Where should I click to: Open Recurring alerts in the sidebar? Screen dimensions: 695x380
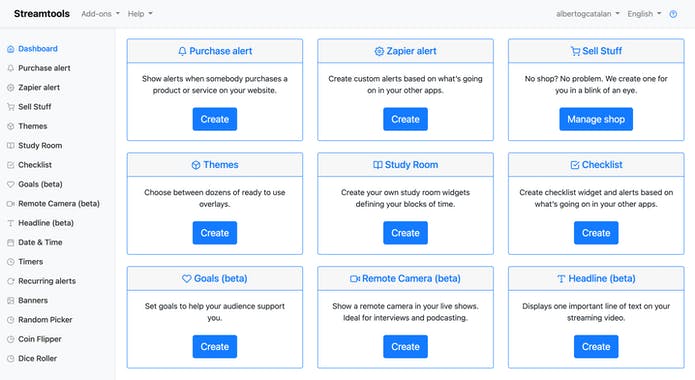pyautogui.click(x=47, y=281)
